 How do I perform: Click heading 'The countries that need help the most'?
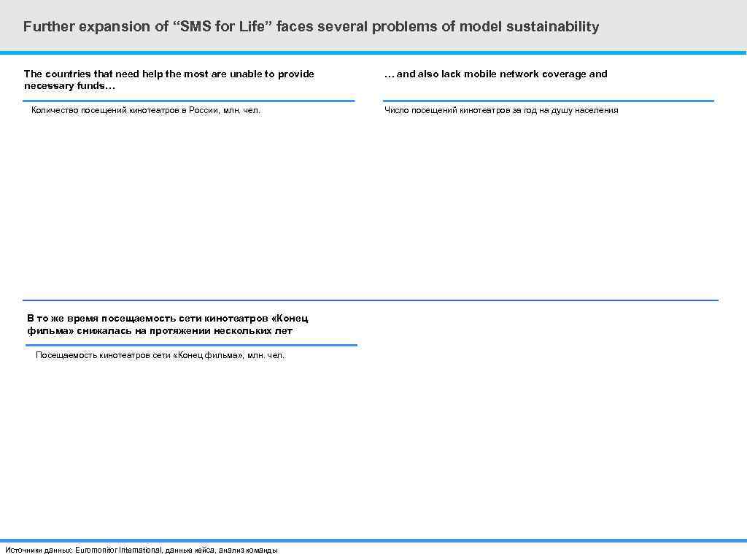169,79
